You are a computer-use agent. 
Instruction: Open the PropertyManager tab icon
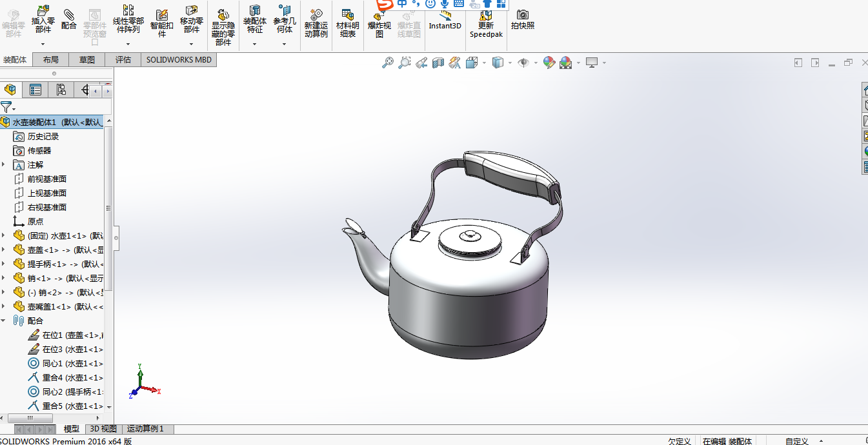point(35,90)
